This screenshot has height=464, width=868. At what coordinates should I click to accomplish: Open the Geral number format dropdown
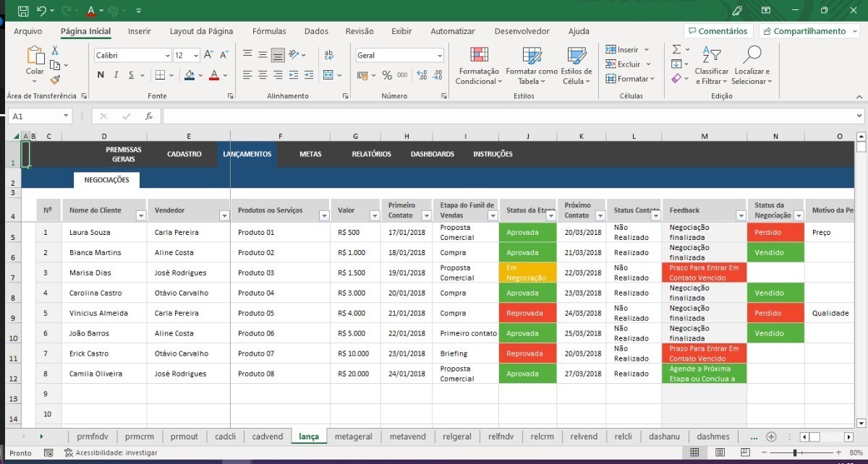[439, 56]
